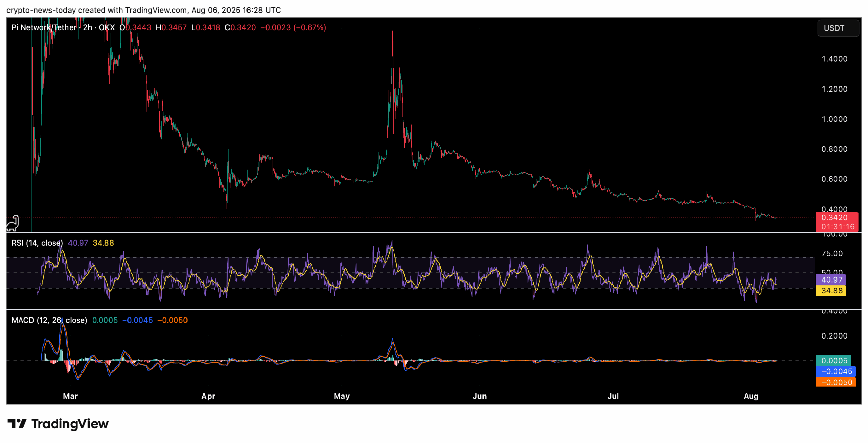Click the Aug label on the time axis

[751, 396]
